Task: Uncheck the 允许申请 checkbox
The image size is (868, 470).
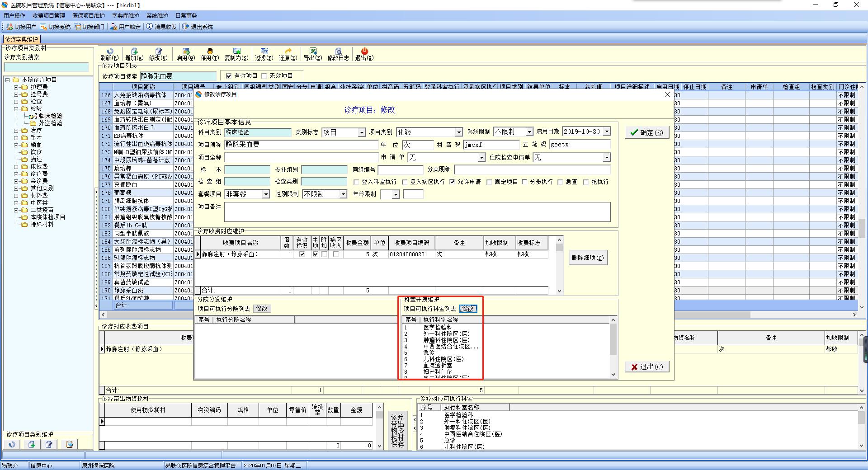Action: (x=452, y=182)
